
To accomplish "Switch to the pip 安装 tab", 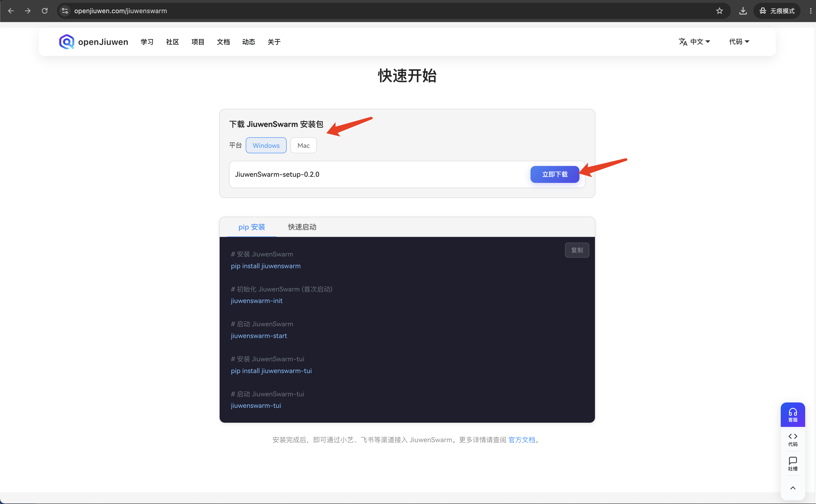I will pyautogui.click(x=251, y=227).
